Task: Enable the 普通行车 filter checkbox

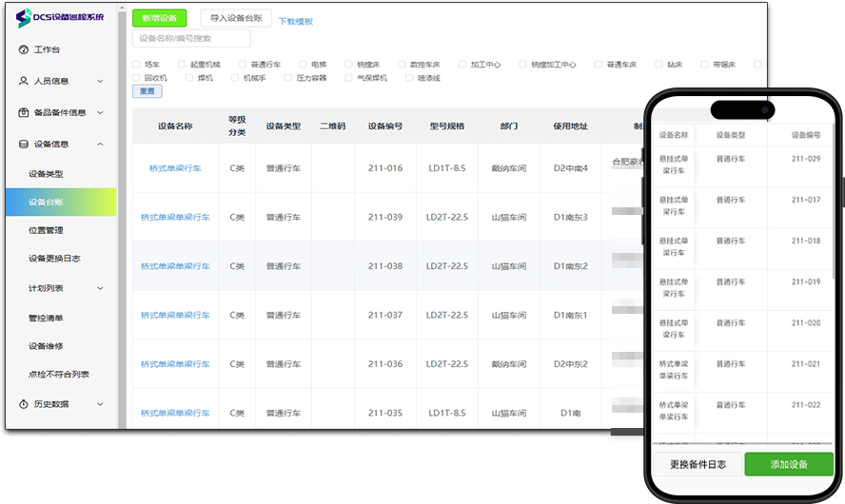Action: (242, 65)
